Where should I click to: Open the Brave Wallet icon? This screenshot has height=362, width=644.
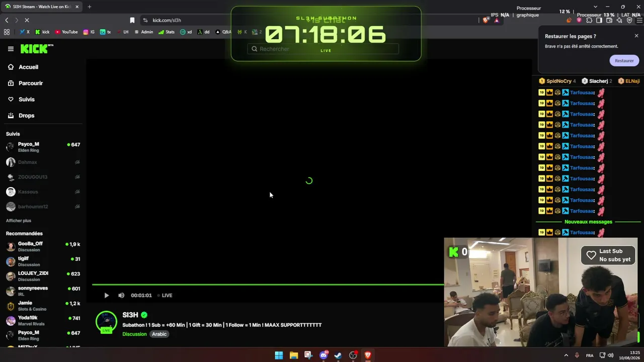(609, 20)
